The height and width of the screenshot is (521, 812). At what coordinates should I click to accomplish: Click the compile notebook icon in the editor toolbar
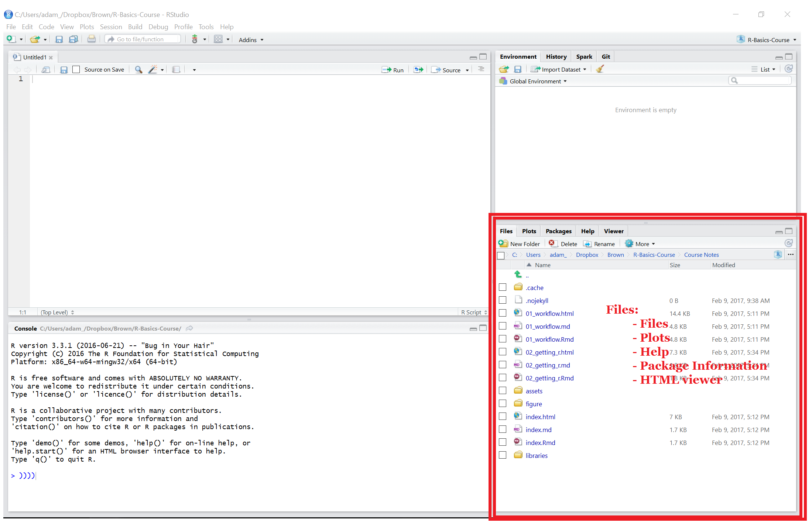tap(176, 69)
